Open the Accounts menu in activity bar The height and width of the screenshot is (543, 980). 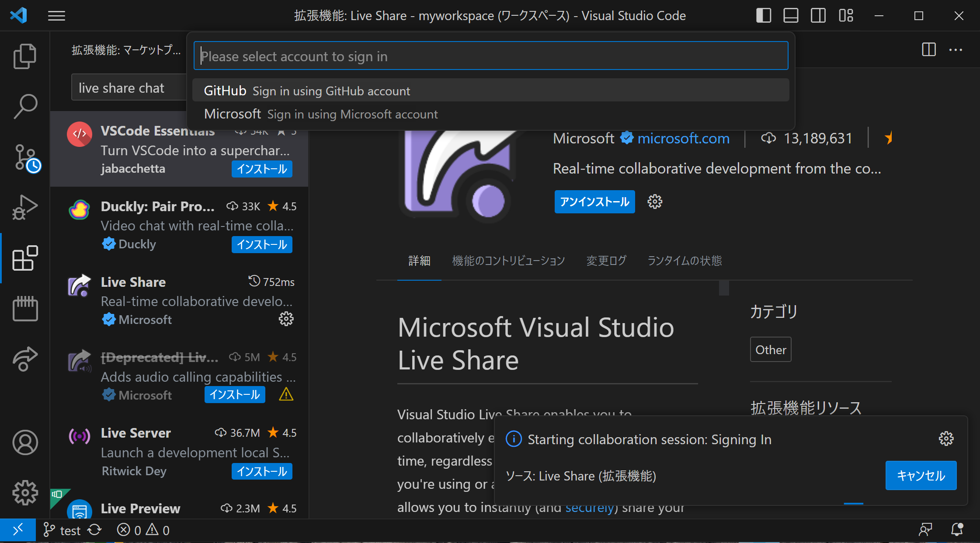(x=25, y=442)
